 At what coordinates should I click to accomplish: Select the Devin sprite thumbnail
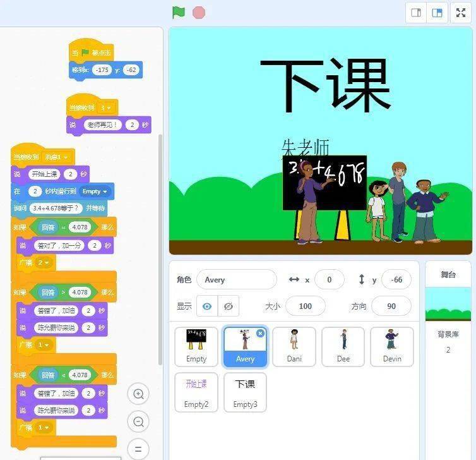(x=391, y=346)
